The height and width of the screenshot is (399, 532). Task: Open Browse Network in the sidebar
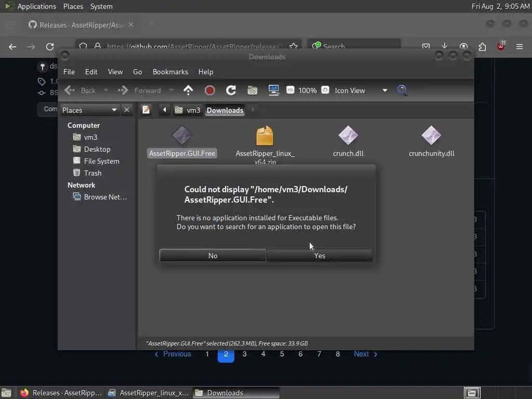pyautogui.click(x=105, y=197)
